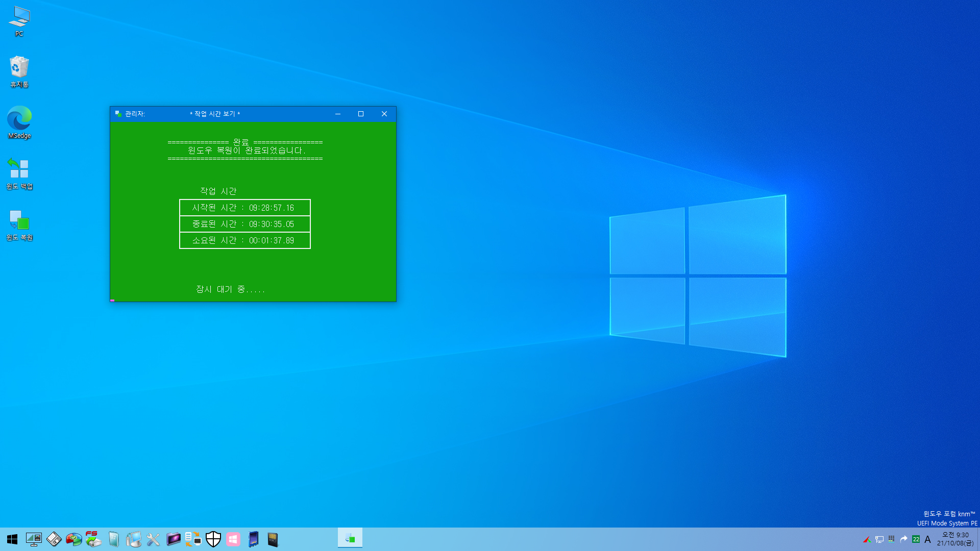Viewport: 980px width, 551px height.
Task: Maximize the 작업 시간 보기 console window
Action: click(361, 114)
